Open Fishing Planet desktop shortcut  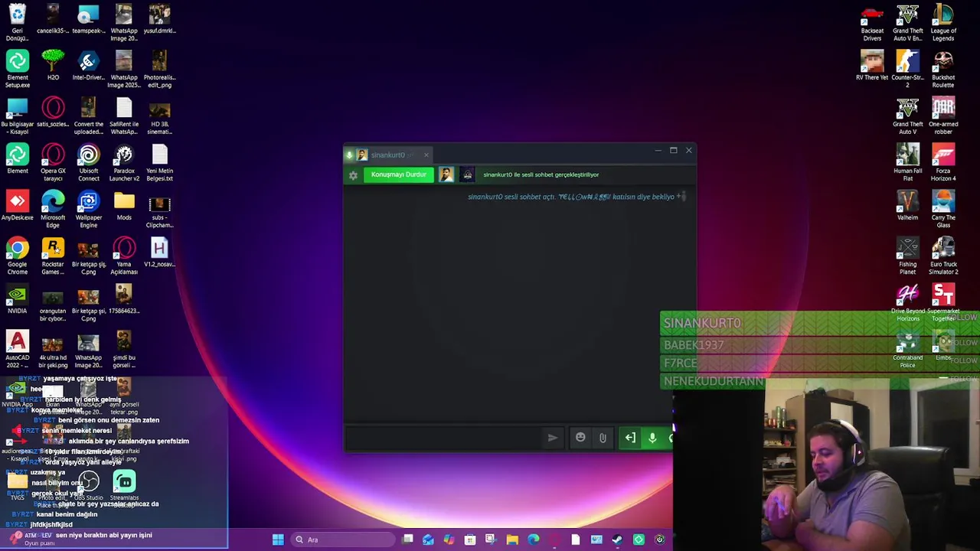click(907, 256)
